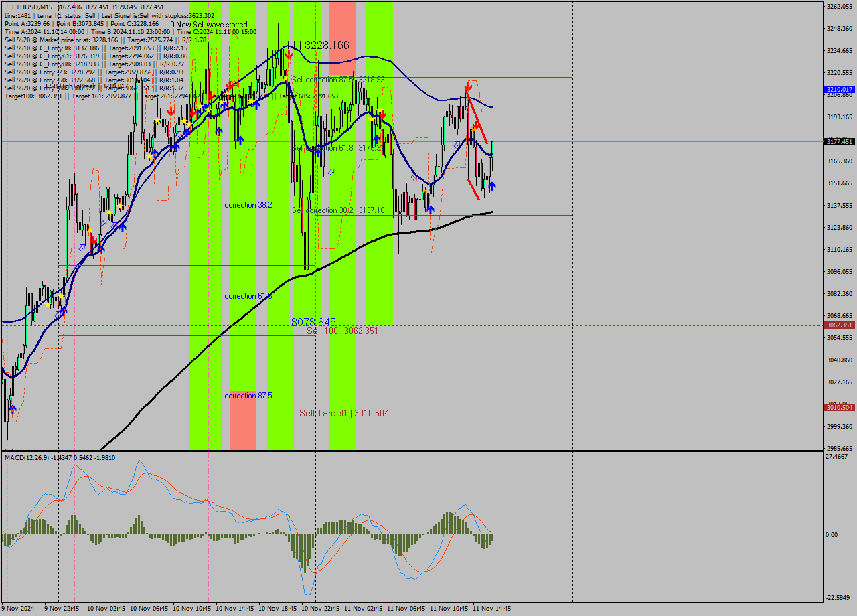Click the 3210.017 blue price tag
Viewport: 857px width, 616px height.
coord(839,89)
